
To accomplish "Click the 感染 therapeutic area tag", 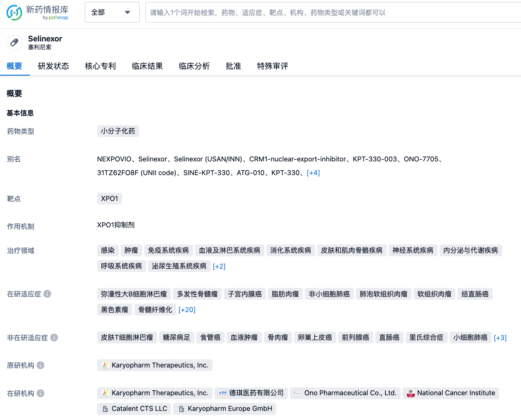I will [x=108, y=250].
